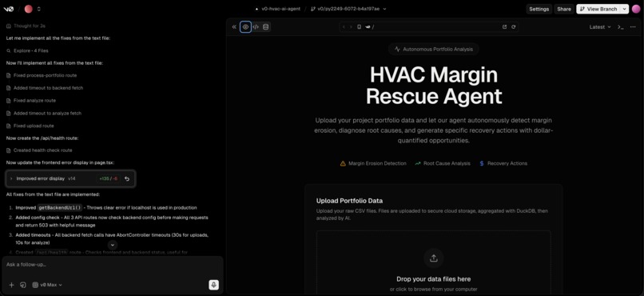Click Margin Erosion Detection warning icon
Screen dimensions: 644x296
click(x=343, y=164)
